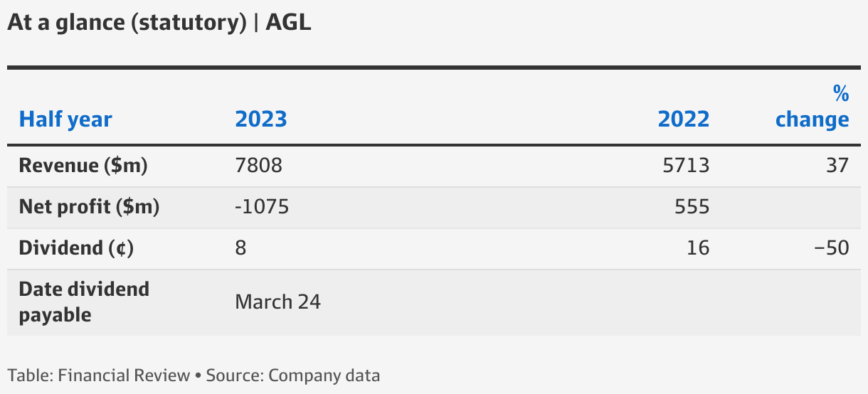Click the 'Dividend (¢)' row label

tap(77, 248)
